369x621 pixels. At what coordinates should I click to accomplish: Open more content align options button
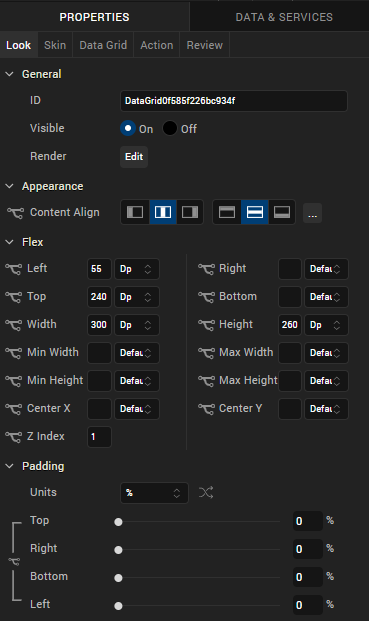312,213
